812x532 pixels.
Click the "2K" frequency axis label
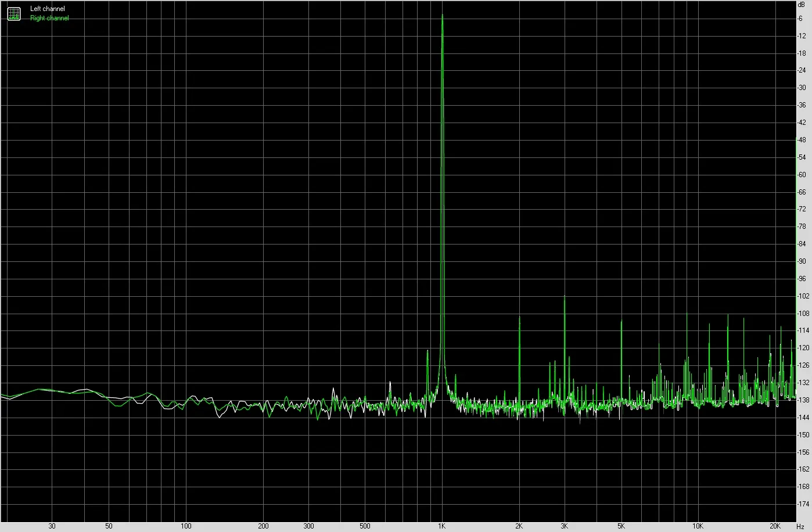click(519, 526)
